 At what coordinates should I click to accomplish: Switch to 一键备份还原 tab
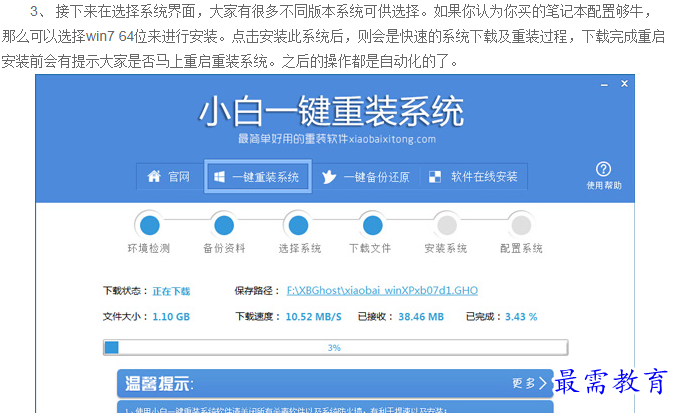click(x=366, y=177)
